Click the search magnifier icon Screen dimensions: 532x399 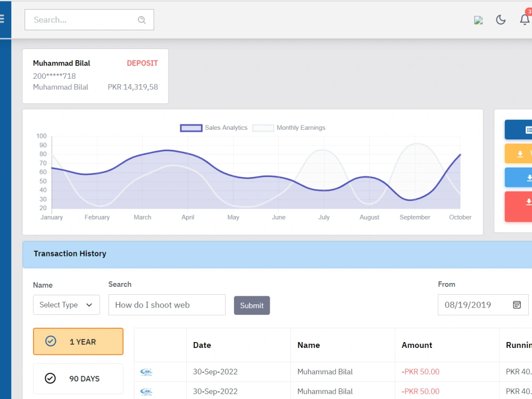coord(142,19)
